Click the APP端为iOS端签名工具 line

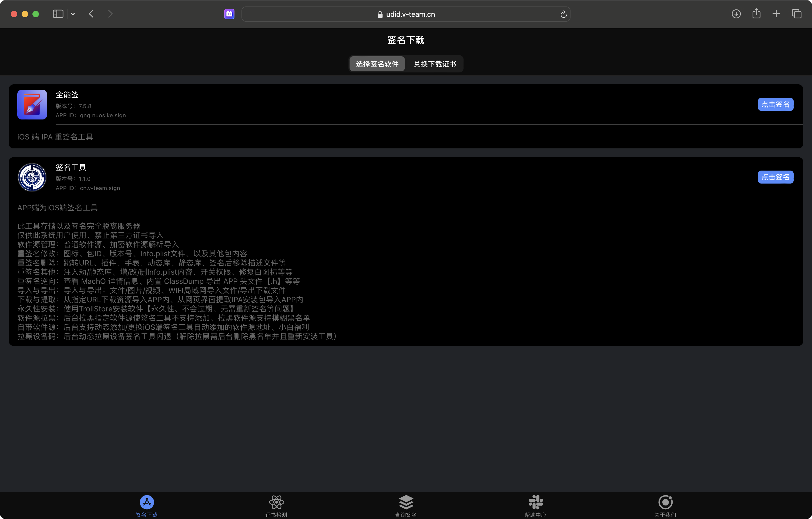[x=57, y=208]
